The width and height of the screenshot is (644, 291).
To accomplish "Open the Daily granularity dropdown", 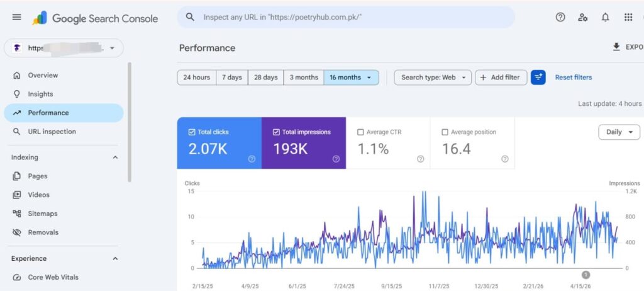I will pyautogui.click(x=619, y=132).
